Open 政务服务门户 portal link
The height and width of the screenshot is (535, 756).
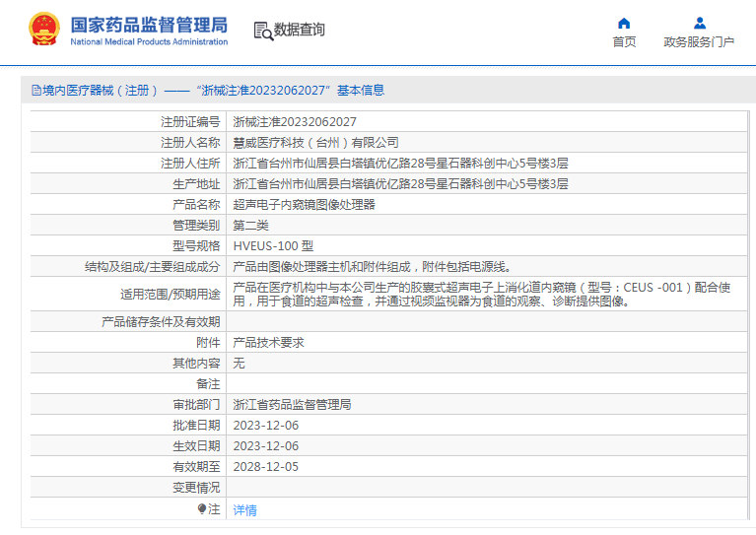[699, 42]
